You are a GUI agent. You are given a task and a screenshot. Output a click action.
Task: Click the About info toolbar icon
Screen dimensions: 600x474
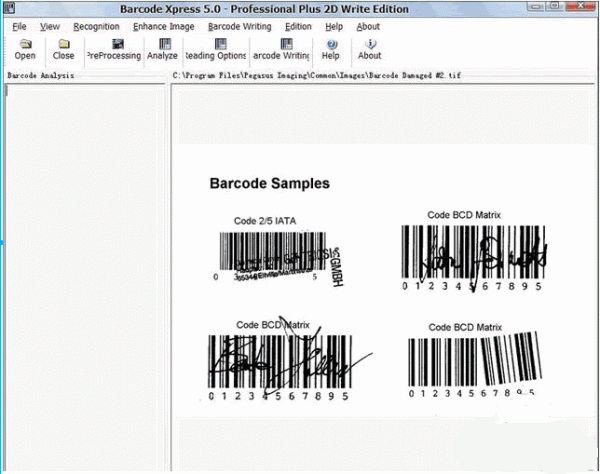(370, 45)
